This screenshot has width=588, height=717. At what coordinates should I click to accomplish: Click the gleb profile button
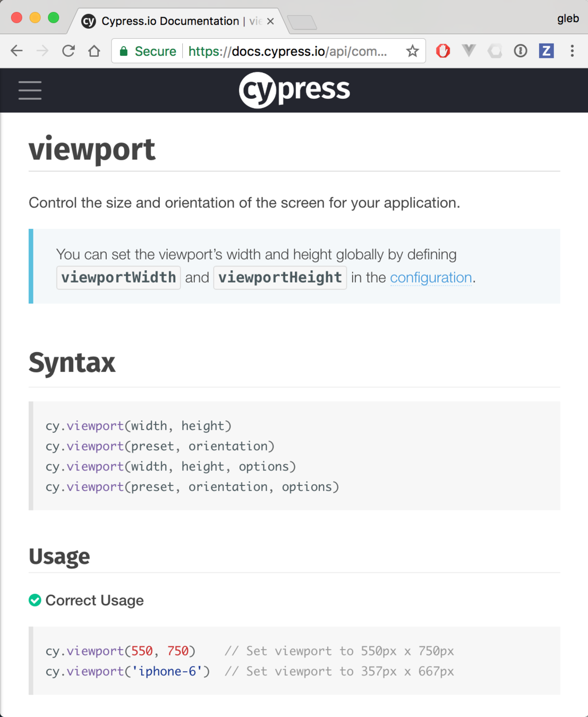click(568, 19)
